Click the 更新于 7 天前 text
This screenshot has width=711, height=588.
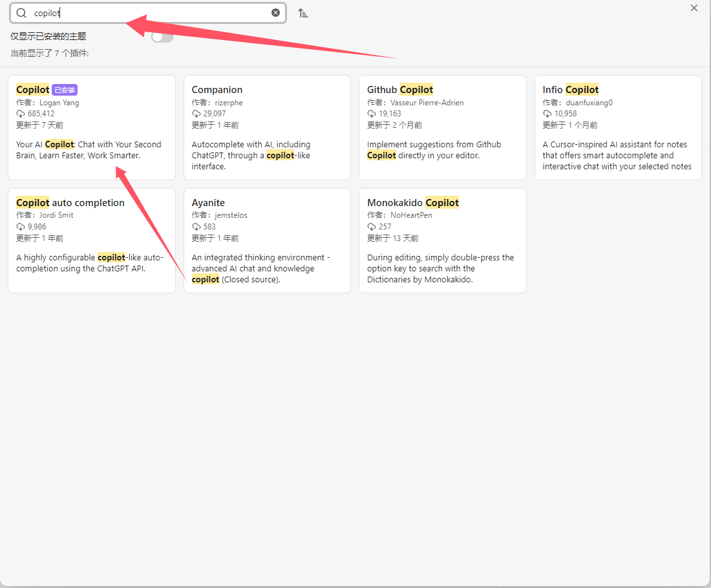point(40,125)
